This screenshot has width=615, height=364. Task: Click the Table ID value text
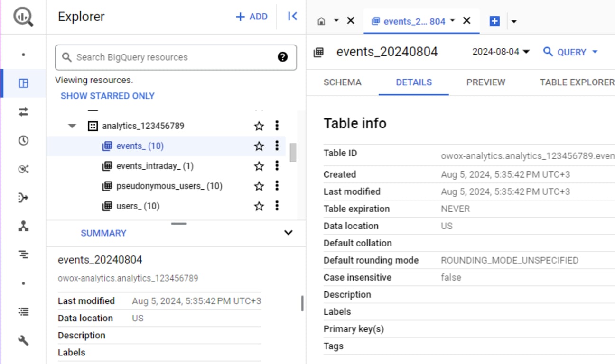tap(528, 155)
